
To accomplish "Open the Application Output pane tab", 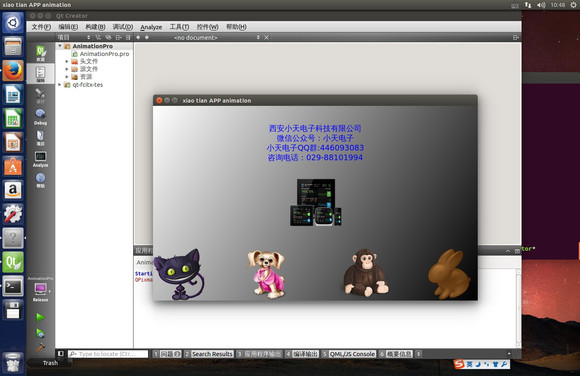I will pyautogui.click(x=259, y=354).
